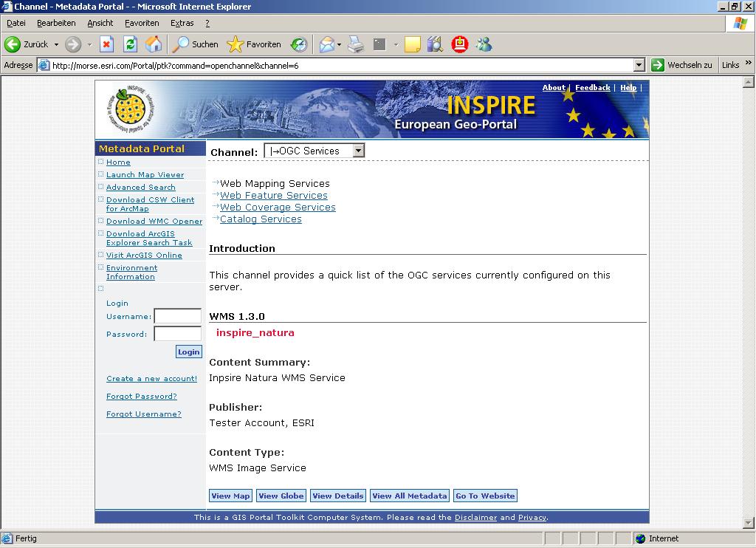The height and width of the screenshot is (548, 756).
Task: Open the Ansicht menu
Action: coord(100,23)
